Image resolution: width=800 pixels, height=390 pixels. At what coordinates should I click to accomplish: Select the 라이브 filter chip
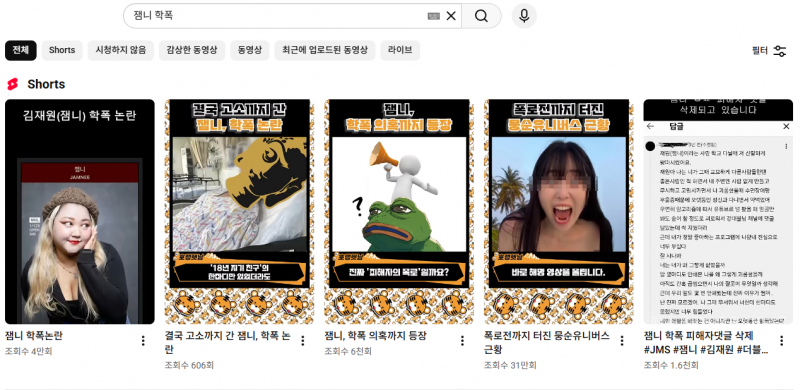click(x=400, y=51)
